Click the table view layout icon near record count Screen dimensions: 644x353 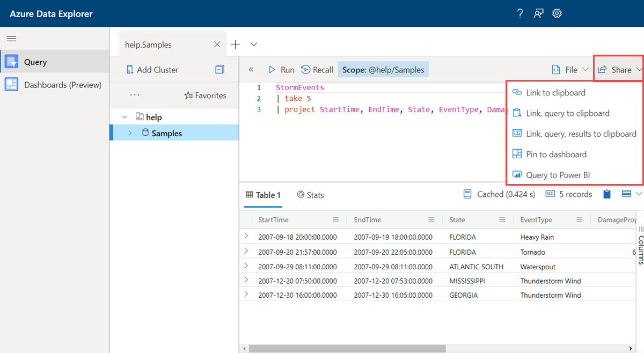click(x=626, y=194)
